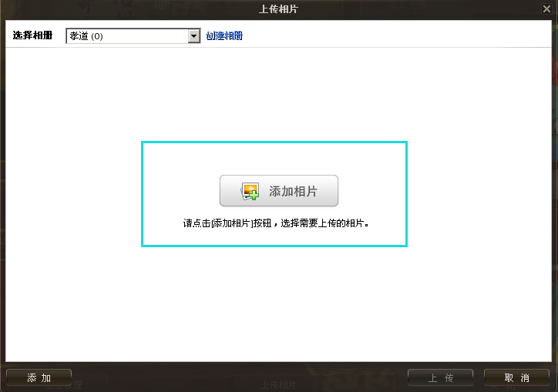Click the 添加 button at bottom
The width and height of the screenshot is (558, 392).
(x=39, y=377)
